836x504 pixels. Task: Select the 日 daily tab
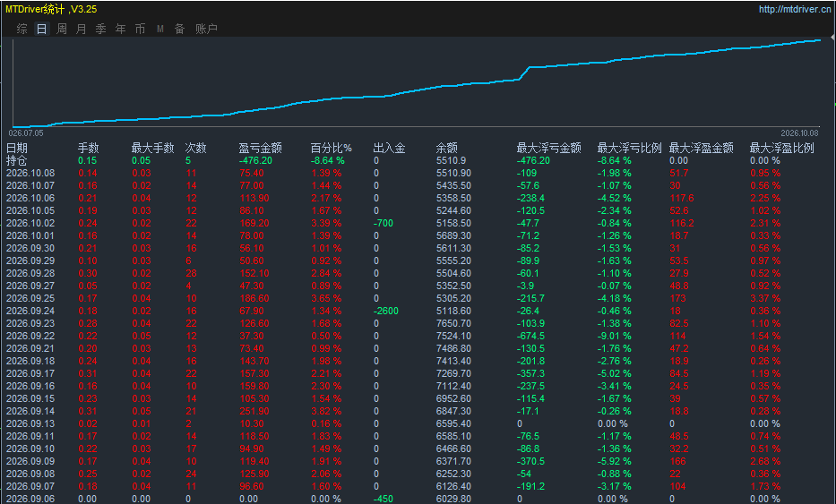pos(41,29)
